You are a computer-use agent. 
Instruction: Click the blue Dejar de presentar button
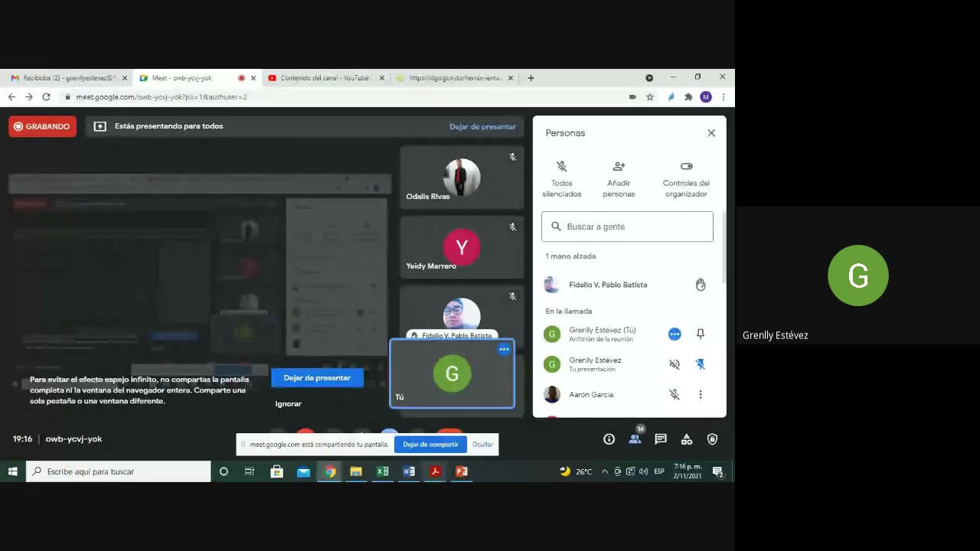[x=317, y=378]
